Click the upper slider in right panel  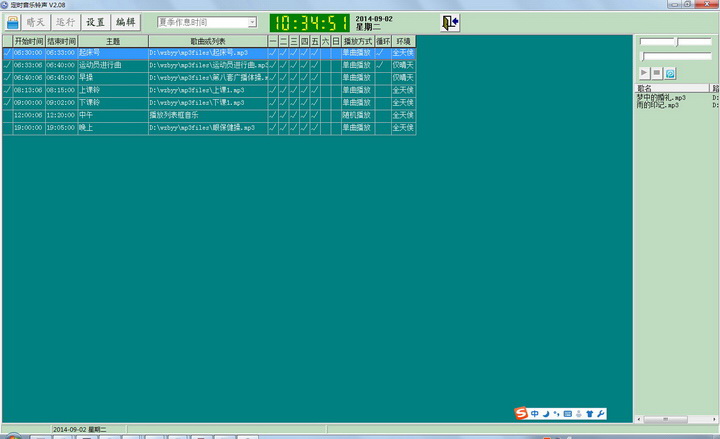pyautogui.click(x=675, y=42)
